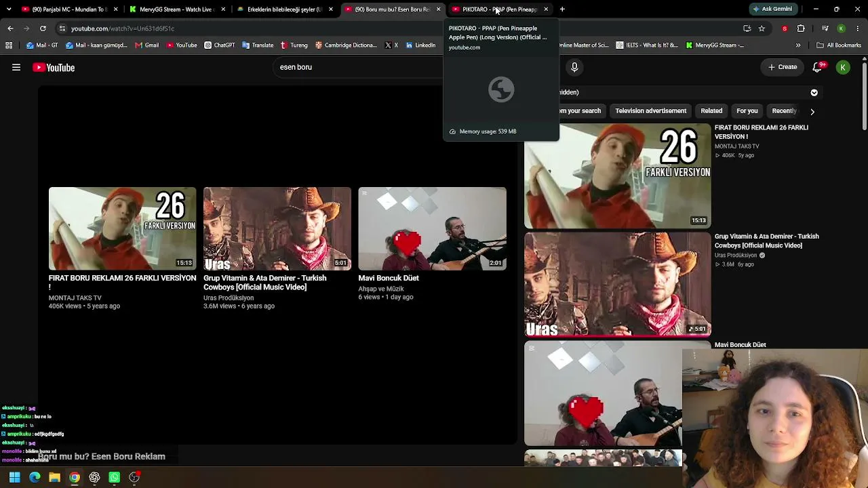Start voice search with microphone icon
The image size is (868, 488).
point(574,67)
